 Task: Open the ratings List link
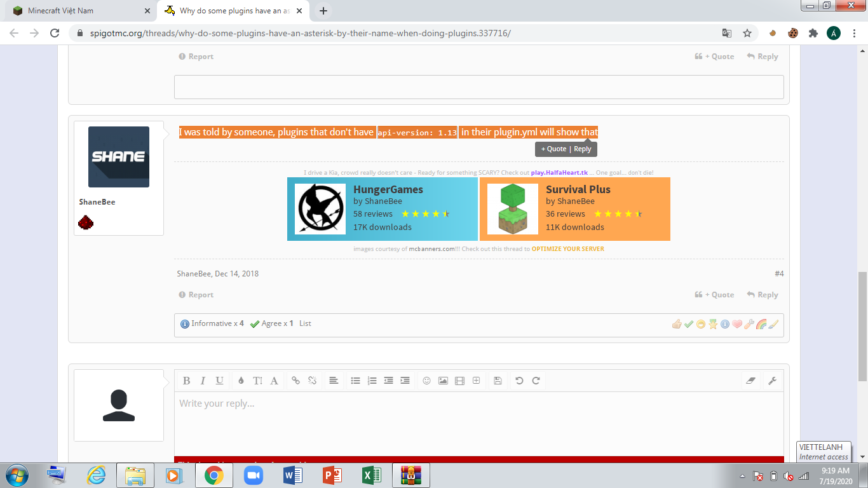click(x=305, y=323)
